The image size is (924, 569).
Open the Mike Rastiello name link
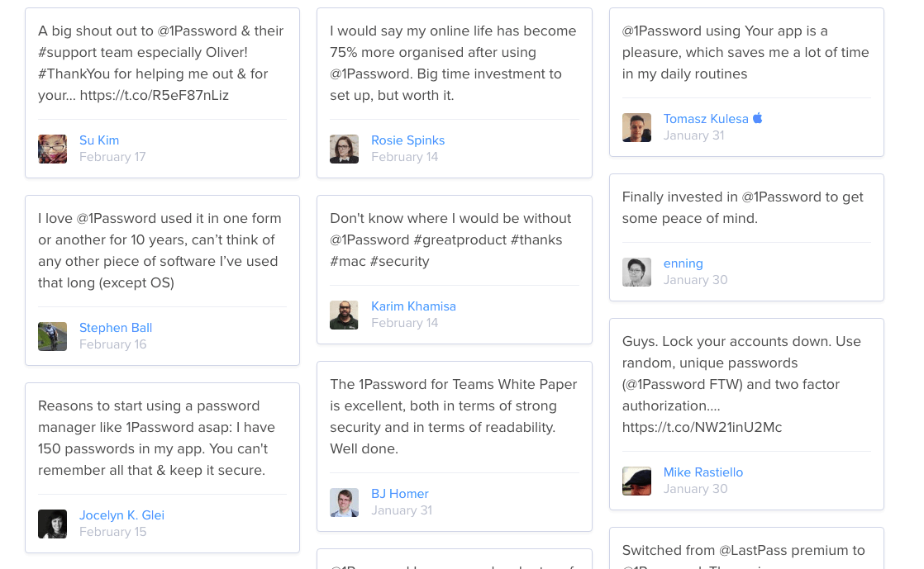pos(703,472)
